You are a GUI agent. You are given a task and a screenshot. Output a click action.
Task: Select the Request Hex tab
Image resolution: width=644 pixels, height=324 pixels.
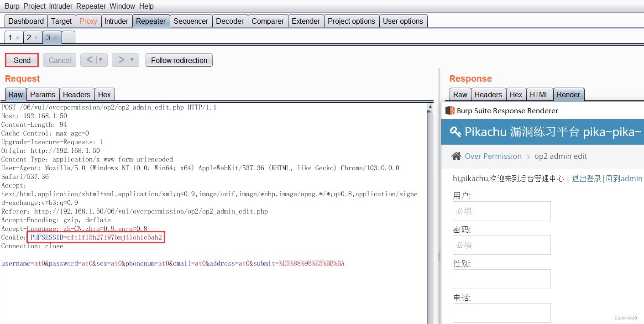[105, 94]
